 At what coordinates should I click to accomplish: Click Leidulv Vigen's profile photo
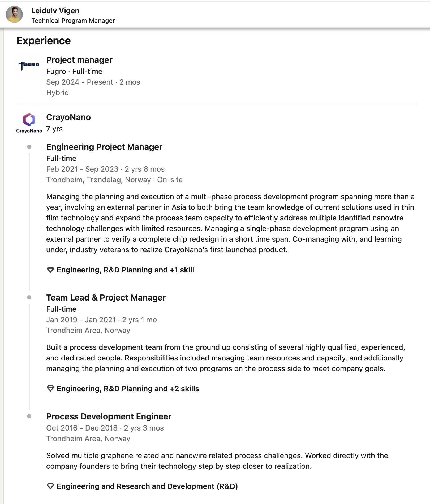click(x=14, y=14)
